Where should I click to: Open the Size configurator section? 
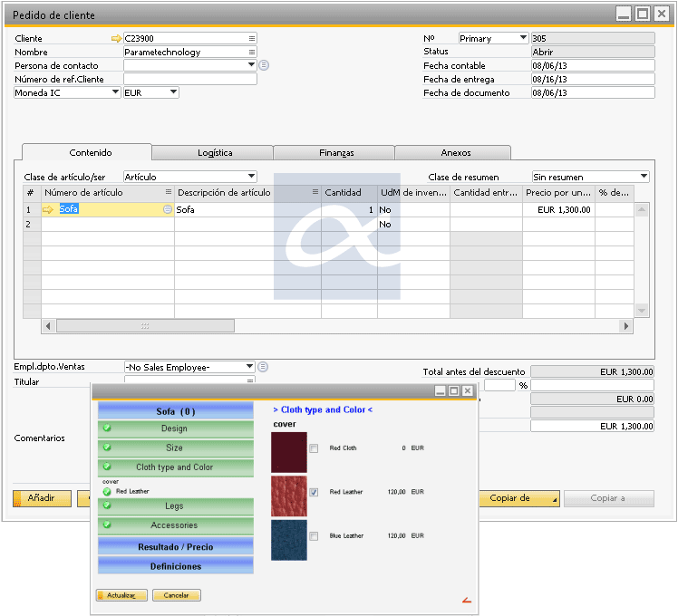click(176, 448)
